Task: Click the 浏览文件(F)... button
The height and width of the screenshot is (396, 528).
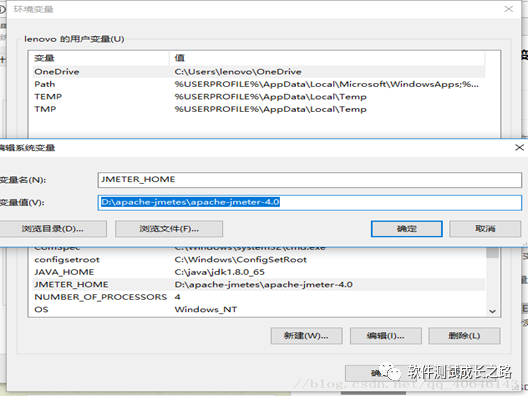Action: coord(169,229)
